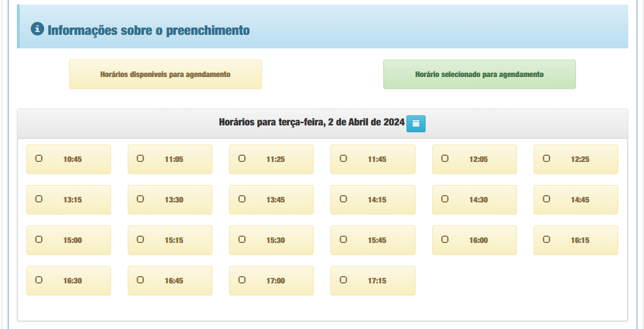The image size is (644, 329).
Task: Pick the 13:15 appointment time
Action: click(39, 199)
